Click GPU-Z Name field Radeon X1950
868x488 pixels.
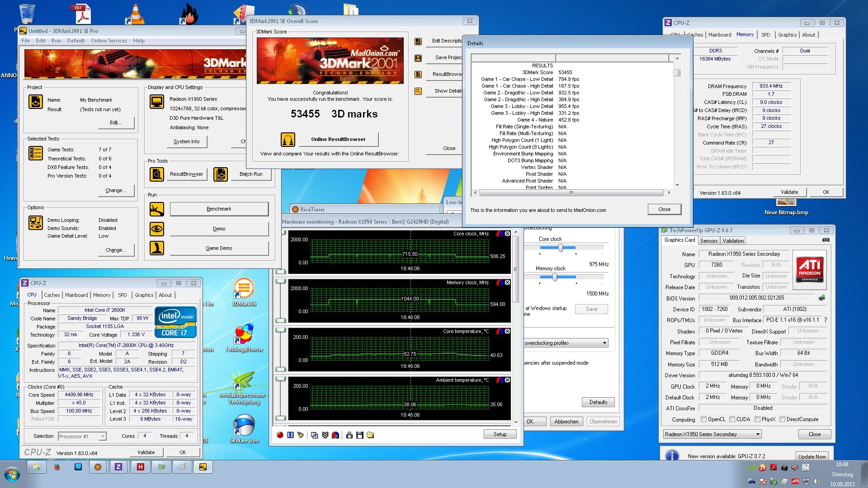point(744,254)
